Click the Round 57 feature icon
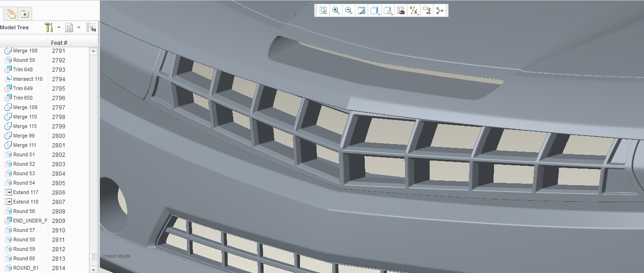This screenshot has width=644, height=273. click(x=8, y=230)
